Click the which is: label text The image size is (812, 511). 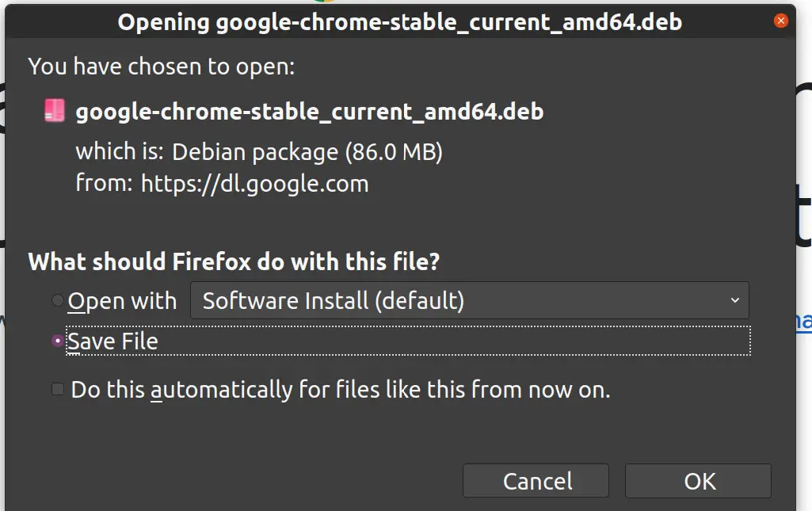[x=120, y=151]
